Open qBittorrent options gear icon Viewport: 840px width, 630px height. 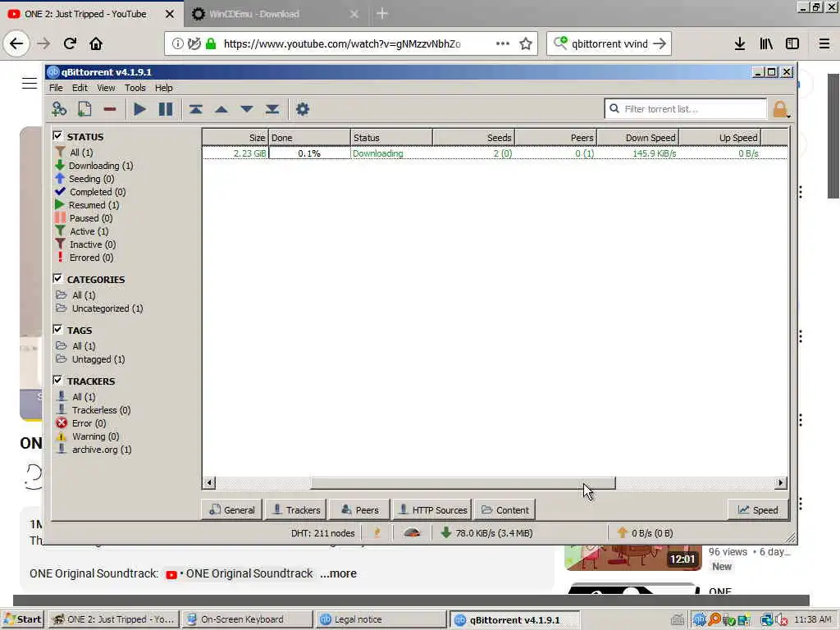point(303,109)
